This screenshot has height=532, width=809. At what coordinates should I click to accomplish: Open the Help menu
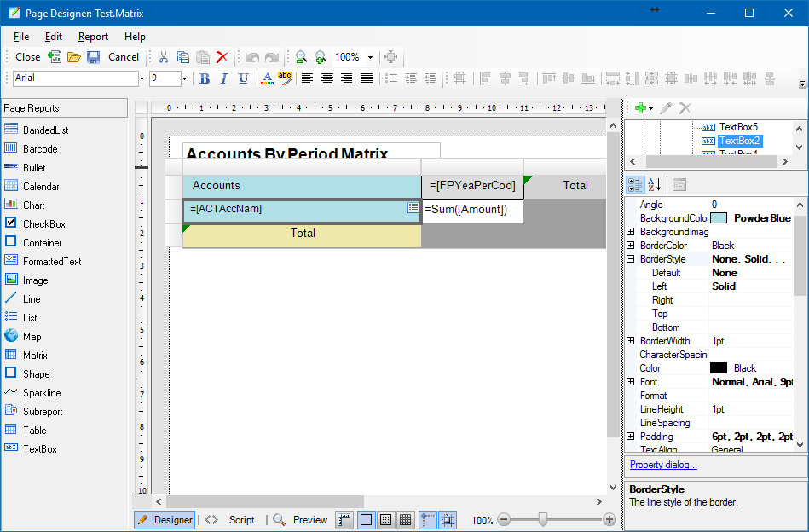coord(136,37)
